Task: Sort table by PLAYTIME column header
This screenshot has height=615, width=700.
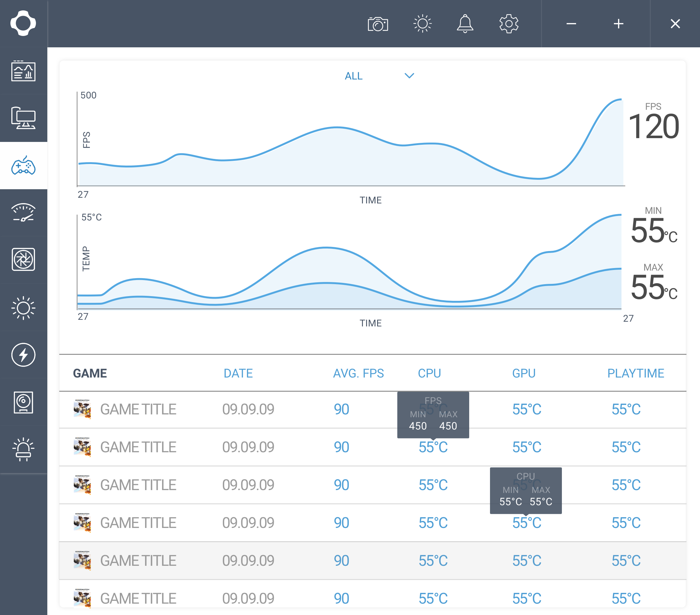Action: (x=636, y=373)
